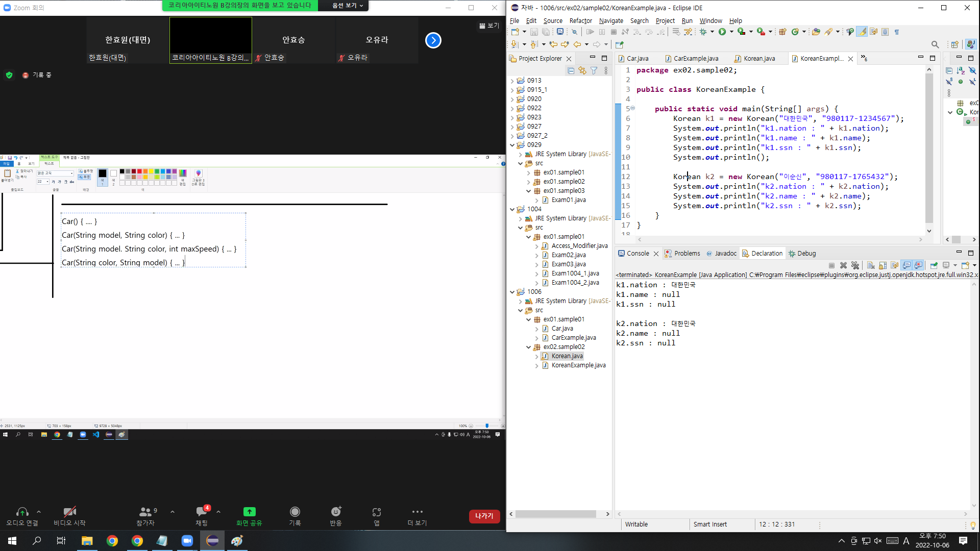This screenshot has height=551, width=980.
Task: Open Run button dropdown arrow
Action: point(731,32)
